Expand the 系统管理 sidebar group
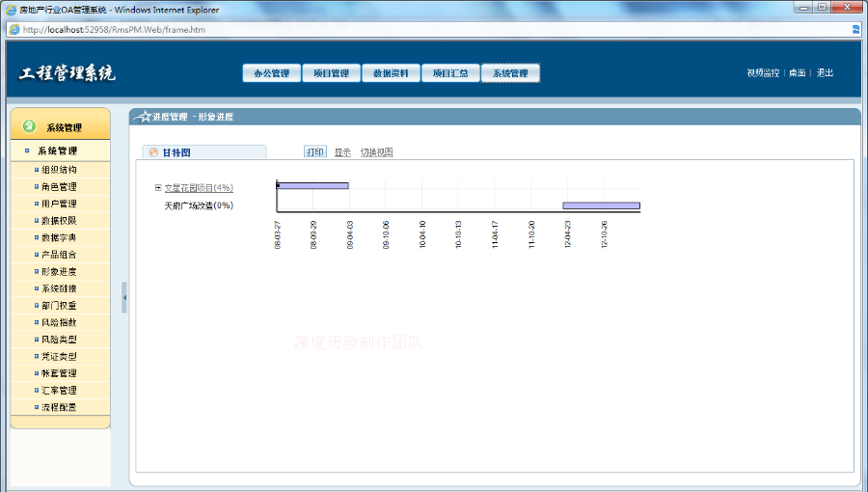The height and width of the screenshot is (492, 868). pyautogui.click(x=58, y=150)
